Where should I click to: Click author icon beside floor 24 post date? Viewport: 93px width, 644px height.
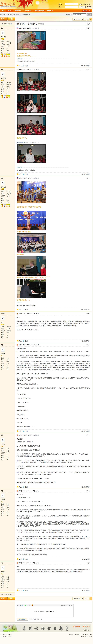click(x=18, y=313)
